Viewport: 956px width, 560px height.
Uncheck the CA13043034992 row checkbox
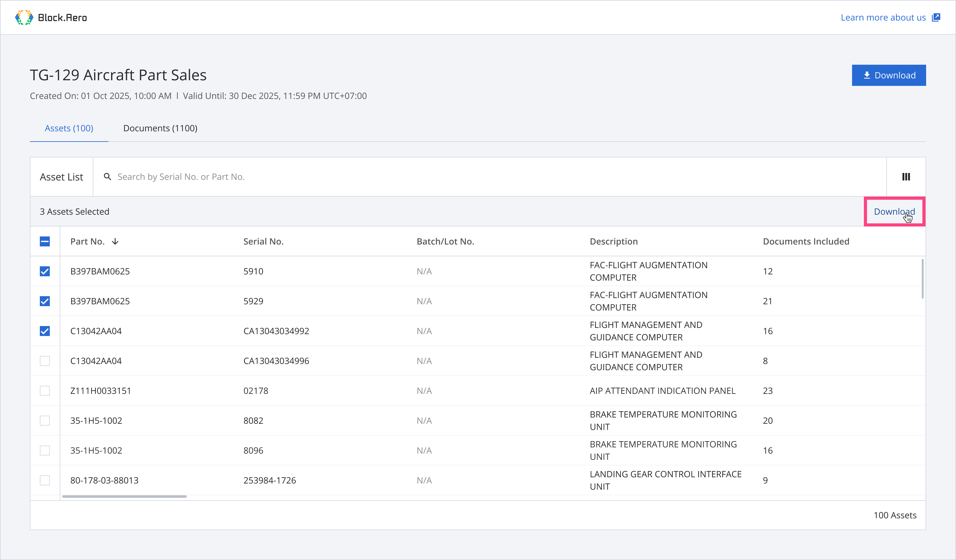pyautogui.click(x=45, y=331)
